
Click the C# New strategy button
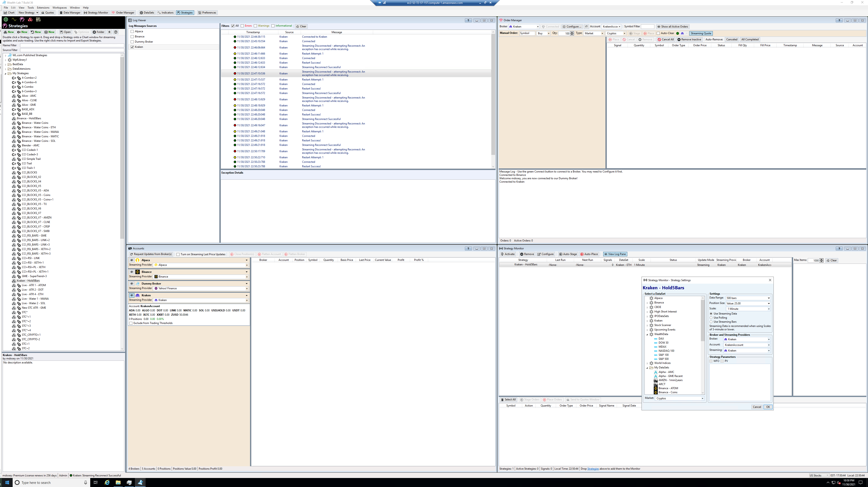(22, 32)
